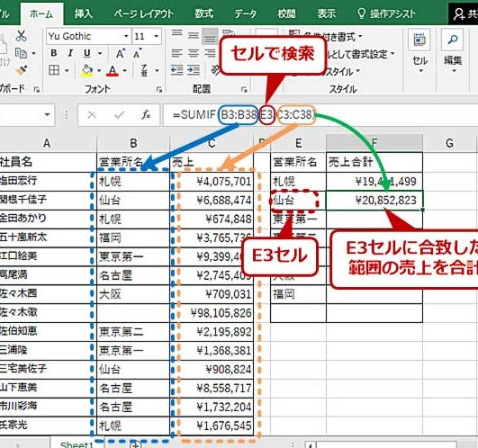The height and width of the screenshot is (448, 478).
Task: Click cell 関根千佳子
Action: point(48,200)
